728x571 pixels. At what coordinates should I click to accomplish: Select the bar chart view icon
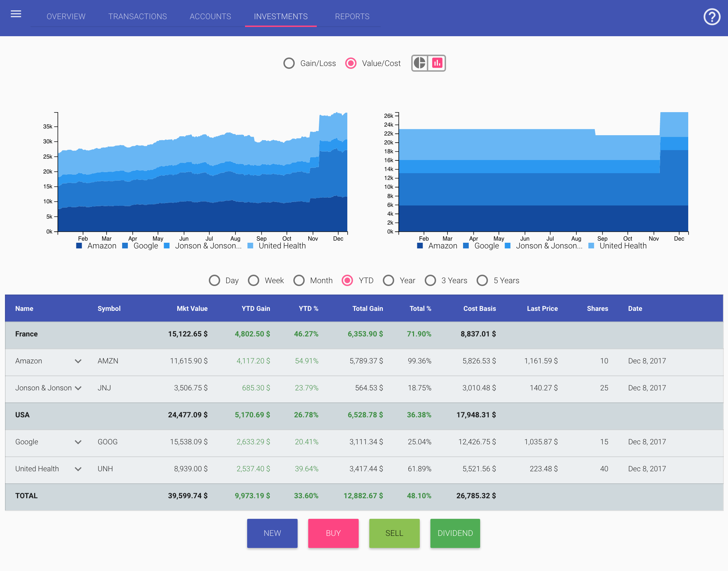pyautogui.click(x=438, y=63)
